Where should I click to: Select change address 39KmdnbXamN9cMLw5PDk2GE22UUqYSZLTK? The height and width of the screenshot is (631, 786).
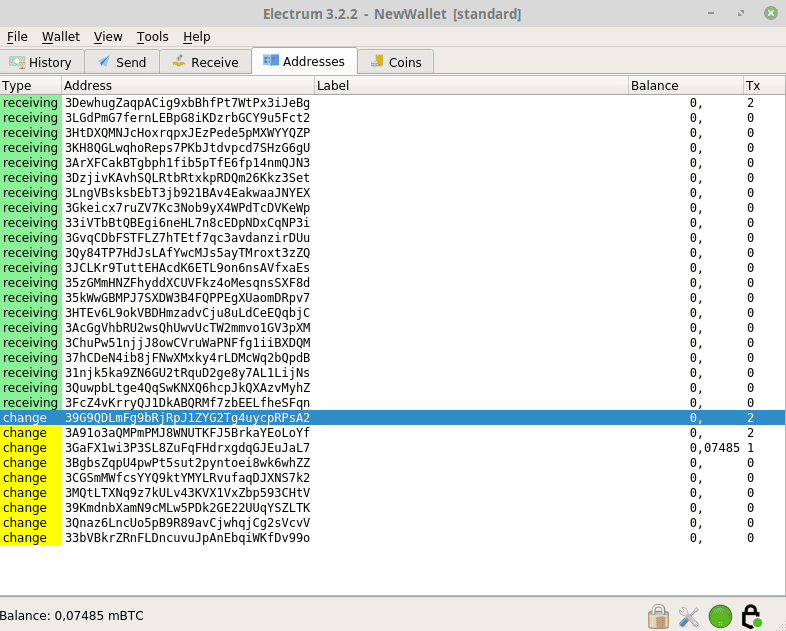click(187, 508)
